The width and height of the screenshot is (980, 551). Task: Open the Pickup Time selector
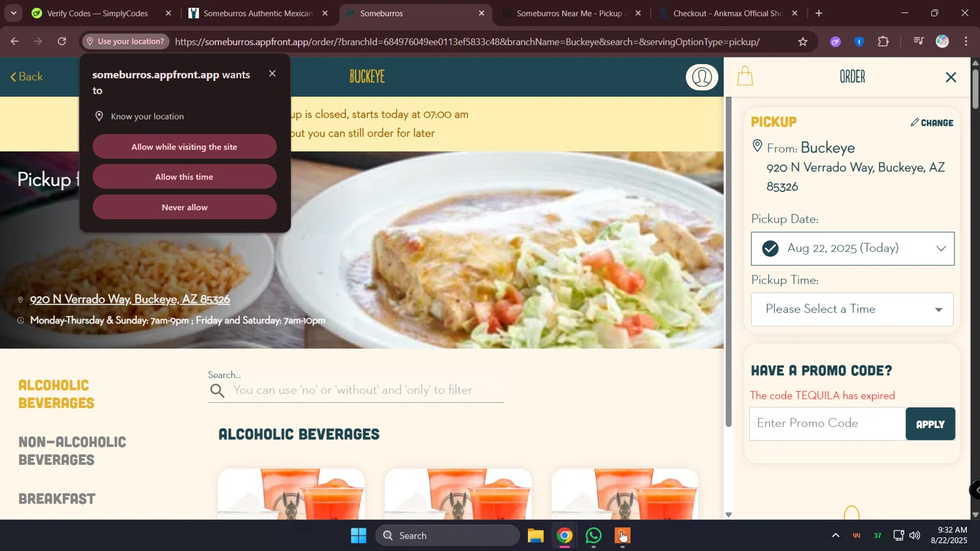coord(852,309)
